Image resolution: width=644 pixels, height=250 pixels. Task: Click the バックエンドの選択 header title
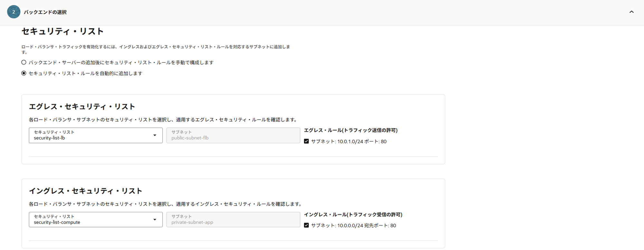(x=45, y=12)
